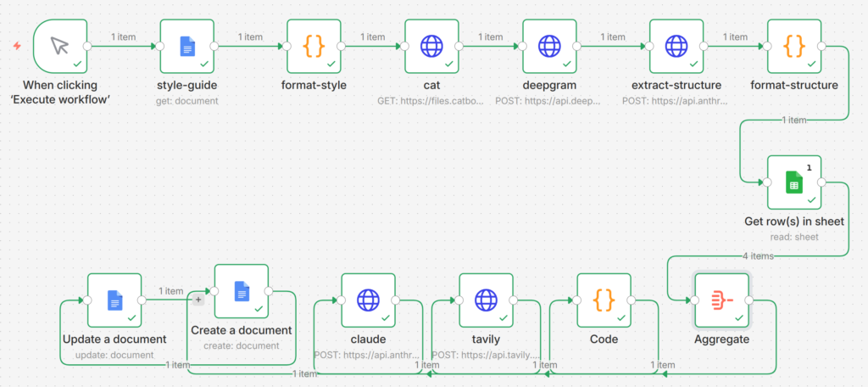Viewport: 868px width, 387px height.
Task: Click the '4 items' connection label
Action: coord(757,256)
